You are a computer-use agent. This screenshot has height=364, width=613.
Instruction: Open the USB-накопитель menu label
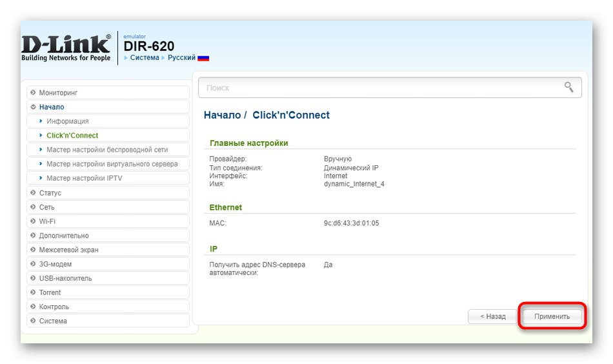pyautogui.click(x=65, y=278)
